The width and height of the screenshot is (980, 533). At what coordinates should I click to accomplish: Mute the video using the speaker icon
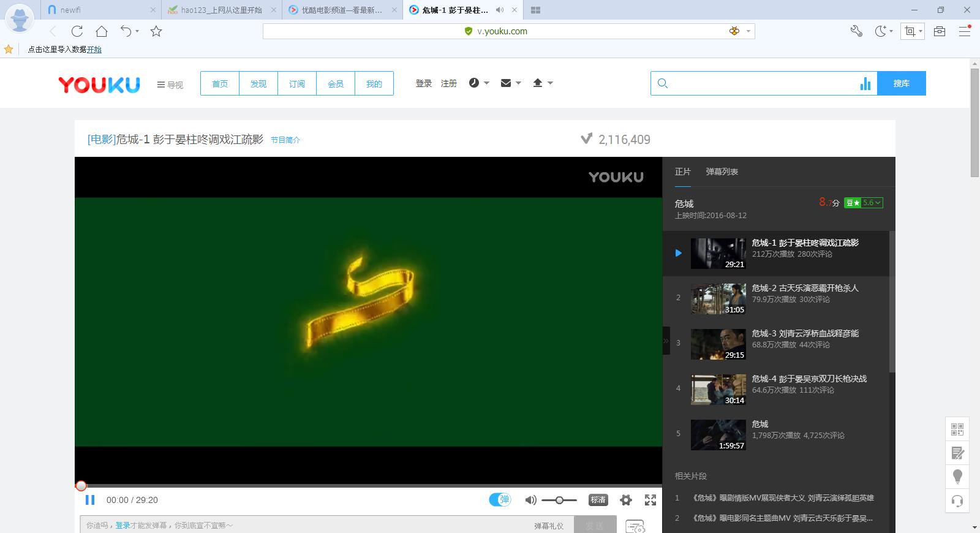[530, 500]
